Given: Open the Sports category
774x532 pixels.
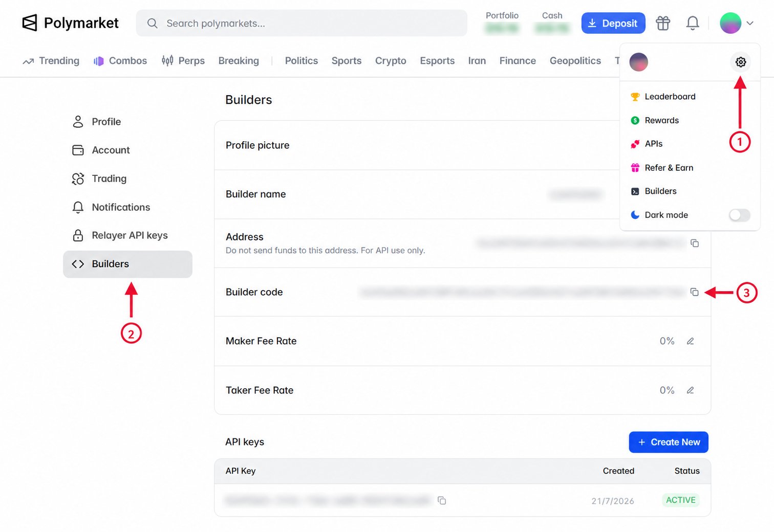Looking at the screenshot, I should click(x=347, y=61).
